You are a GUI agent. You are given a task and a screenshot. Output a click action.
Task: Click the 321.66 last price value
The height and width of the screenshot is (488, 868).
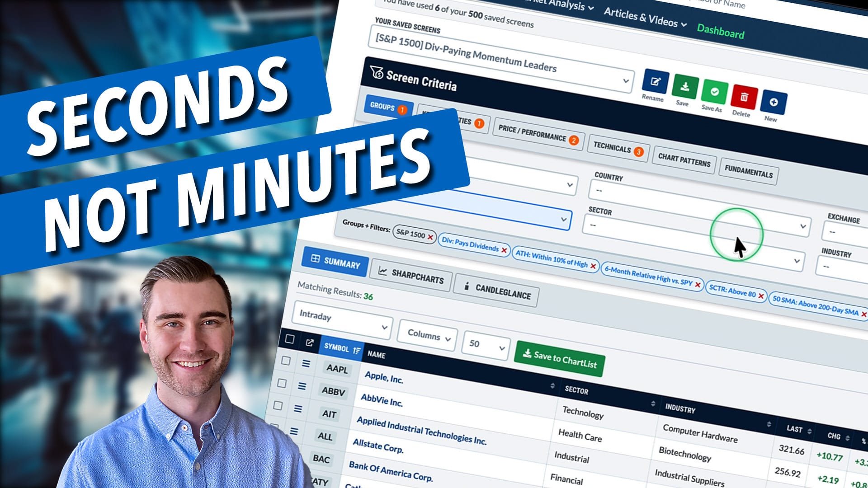click(791, 450)
